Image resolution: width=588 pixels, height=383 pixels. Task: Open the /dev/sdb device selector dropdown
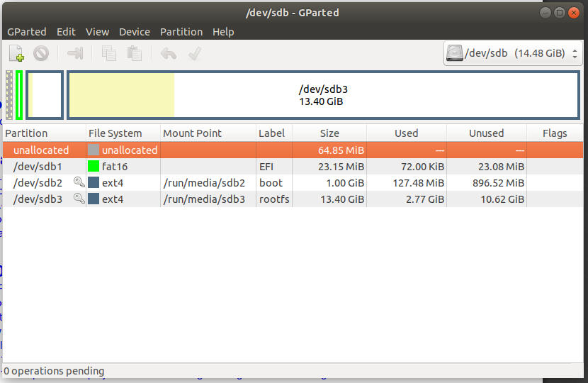[x=514, y=53]
